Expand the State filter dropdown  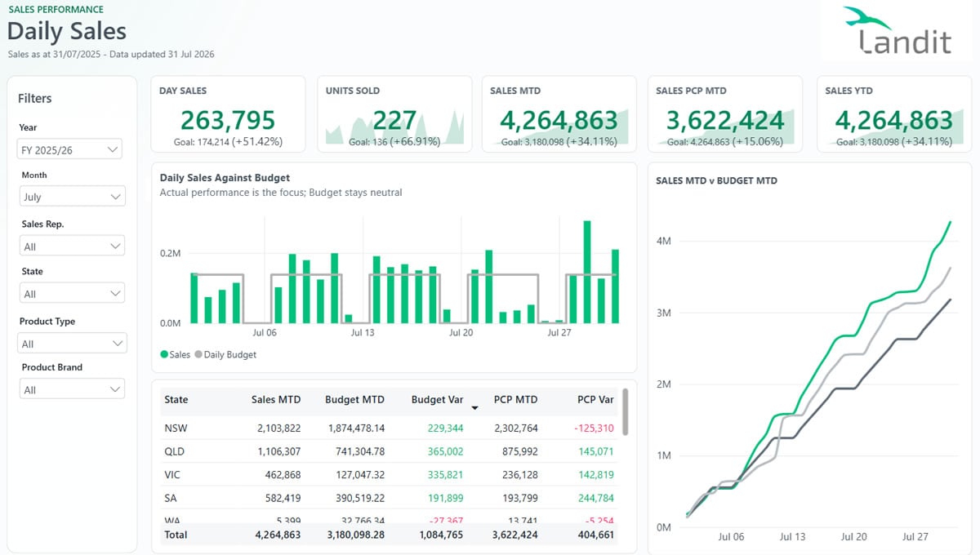pyautogui.click(x=72, y=294)
